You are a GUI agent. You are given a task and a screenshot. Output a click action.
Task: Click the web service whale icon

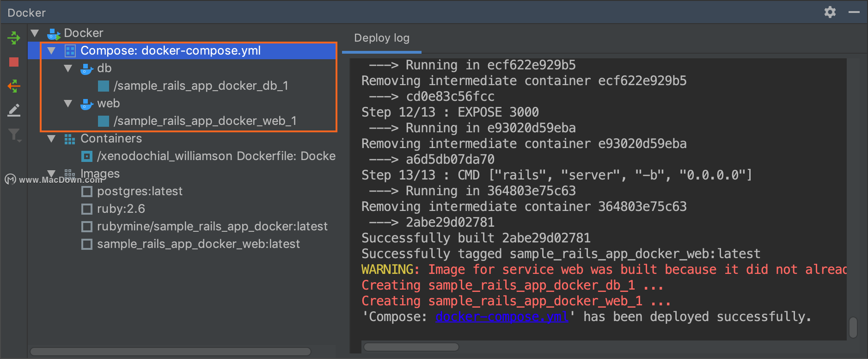tap(87, 104)
